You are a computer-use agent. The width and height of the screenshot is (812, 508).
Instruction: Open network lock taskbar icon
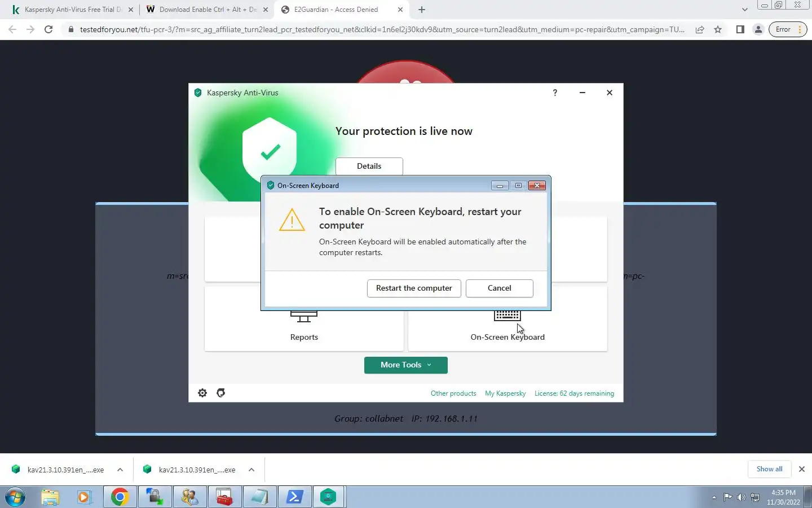[x=155, y=497]
